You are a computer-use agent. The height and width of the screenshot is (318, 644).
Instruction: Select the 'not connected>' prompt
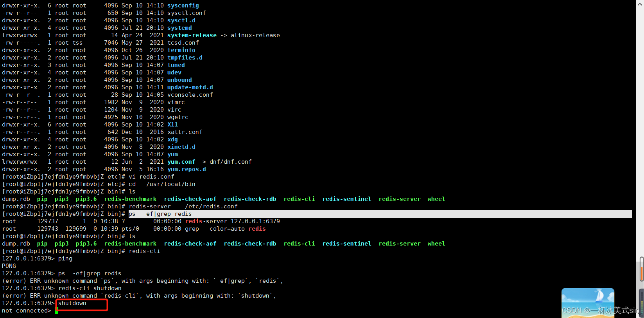(27, 311)
